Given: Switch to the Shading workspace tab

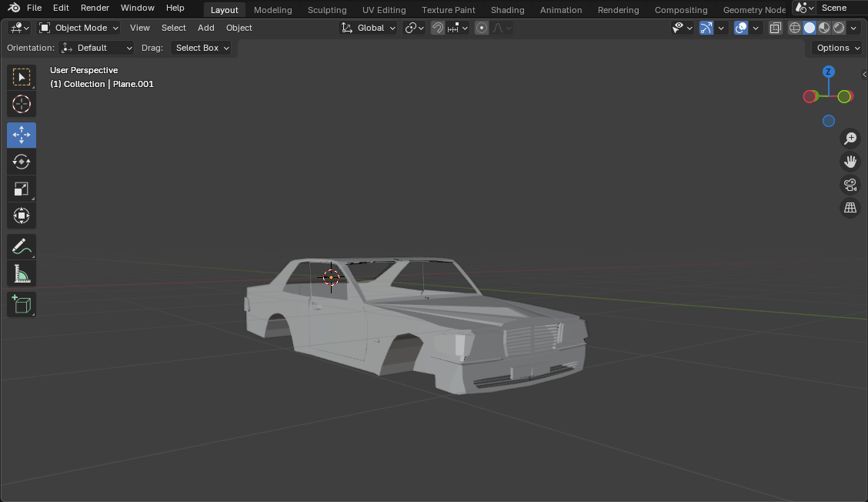Looking at the screenshot, I should [508, 10].
